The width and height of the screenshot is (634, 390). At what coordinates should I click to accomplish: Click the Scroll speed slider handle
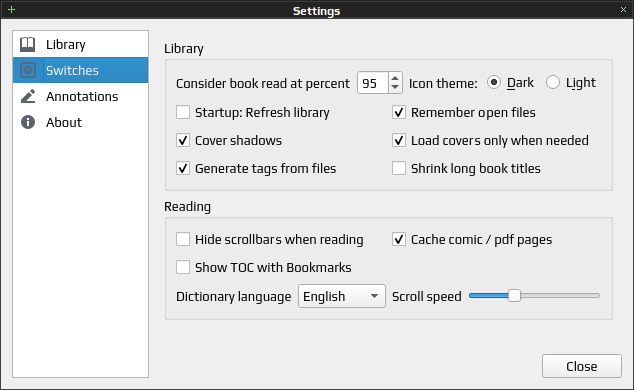(x=514, y=296)
